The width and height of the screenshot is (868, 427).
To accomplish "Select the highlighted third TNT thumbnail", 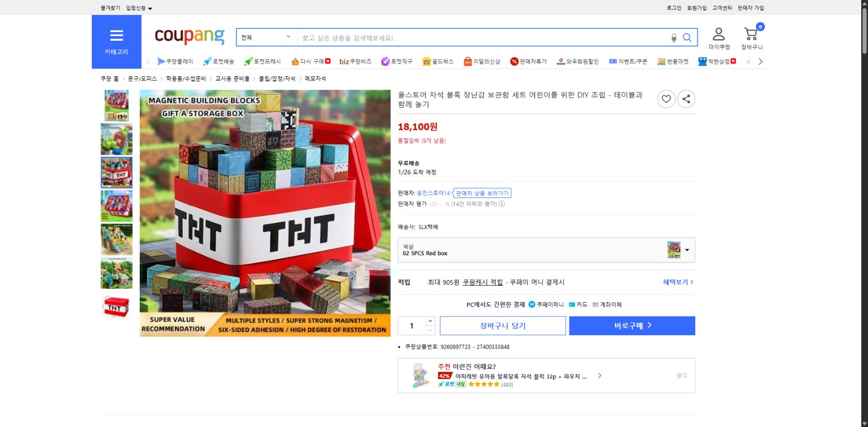I will click(117, 173).
